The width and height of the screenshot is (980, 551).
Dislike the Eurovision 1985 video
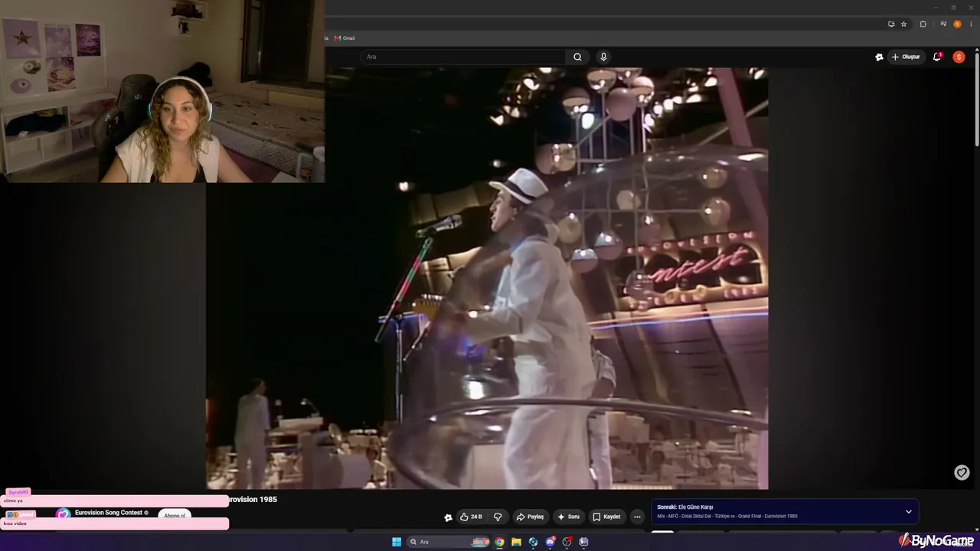click(x=498, y=517)
